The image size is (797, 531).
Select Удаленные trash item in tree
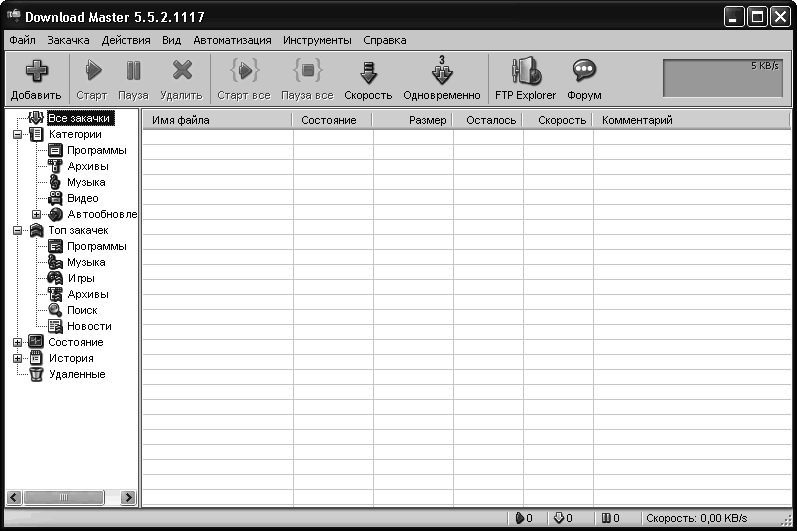(76, 374)
